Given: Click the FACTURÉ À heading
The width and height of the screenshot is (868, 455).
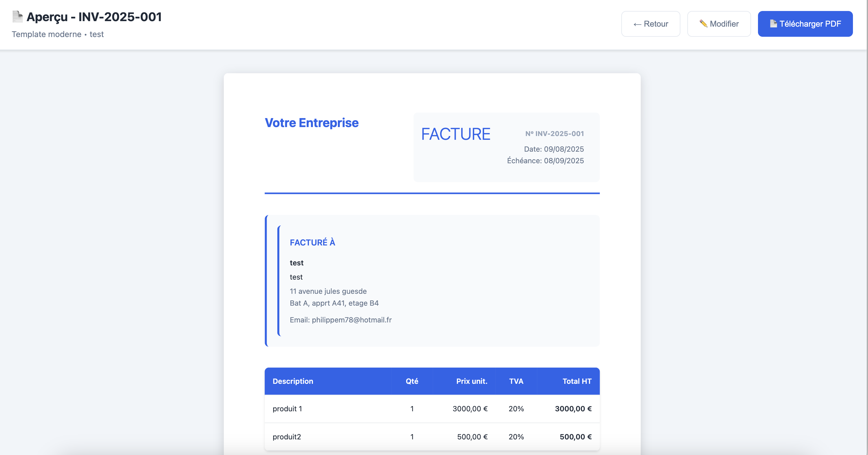Looking at the screenshot, I should point(312,243).
